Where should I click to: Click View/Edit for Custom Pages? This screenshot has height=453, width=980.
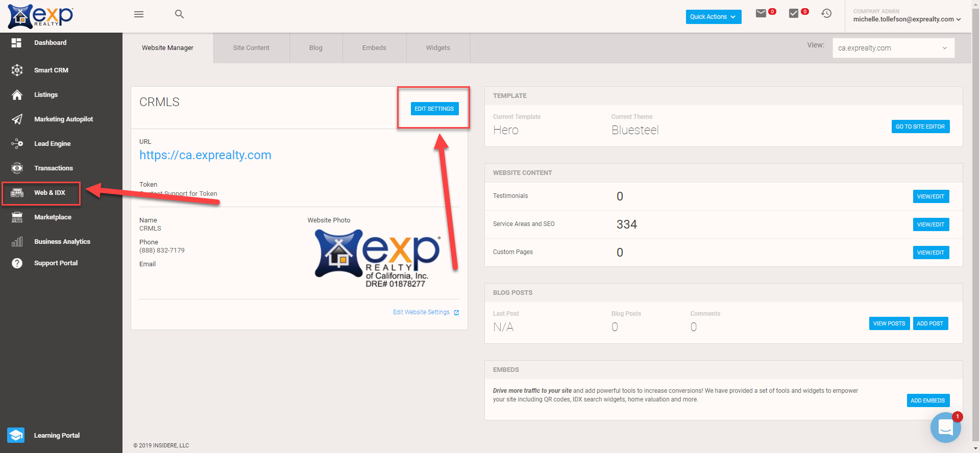(930, 253)
